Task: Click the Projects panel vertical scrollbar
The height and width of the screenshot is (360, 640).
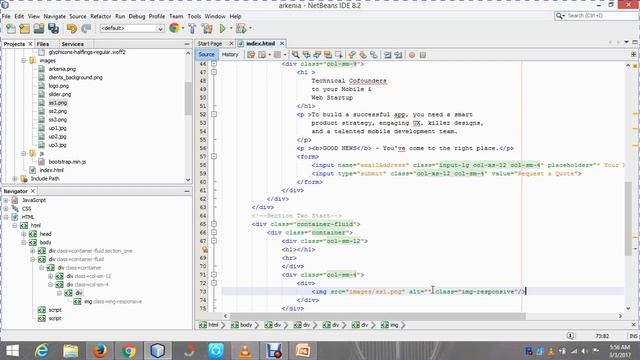Action: (188, 98)
